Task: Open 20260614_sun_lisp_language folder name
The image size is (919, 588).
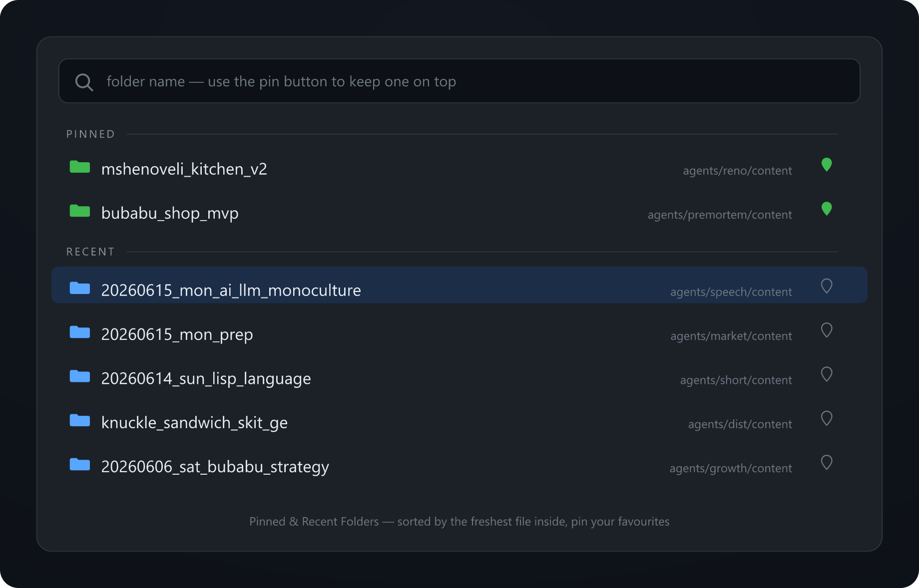Action: [206, 379]
